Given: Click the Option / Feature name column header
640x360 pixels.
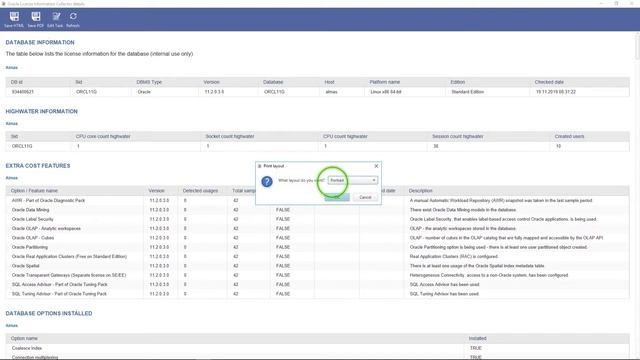Looking at the screenshot, I should tap(34, 191).
